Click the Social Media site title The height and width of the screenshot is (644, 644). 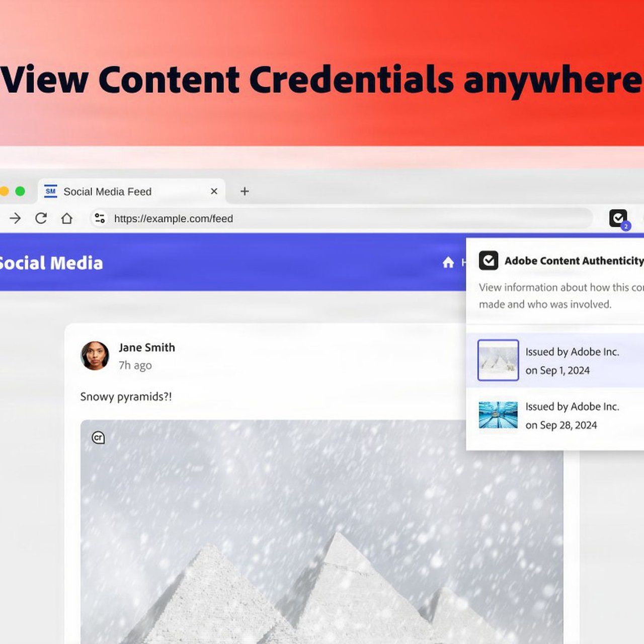coord(50,263)
